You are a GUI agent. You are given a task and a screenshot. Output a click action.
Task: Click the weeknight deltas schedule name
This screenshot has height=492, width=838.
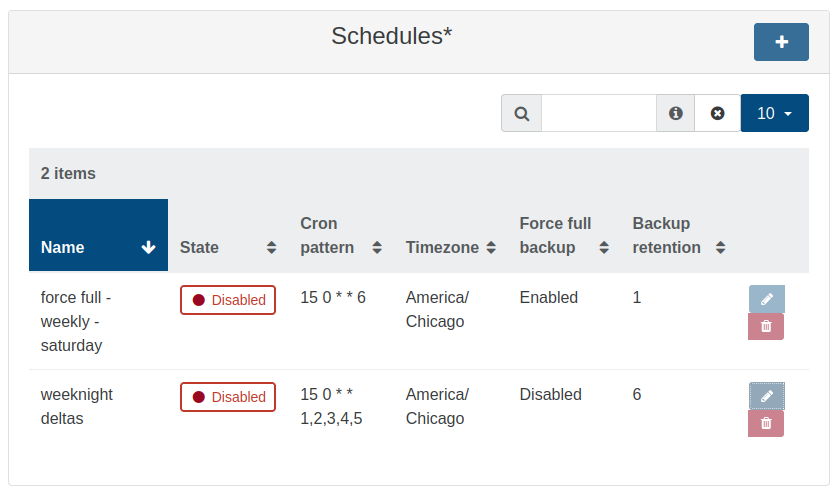coord(77,406)
